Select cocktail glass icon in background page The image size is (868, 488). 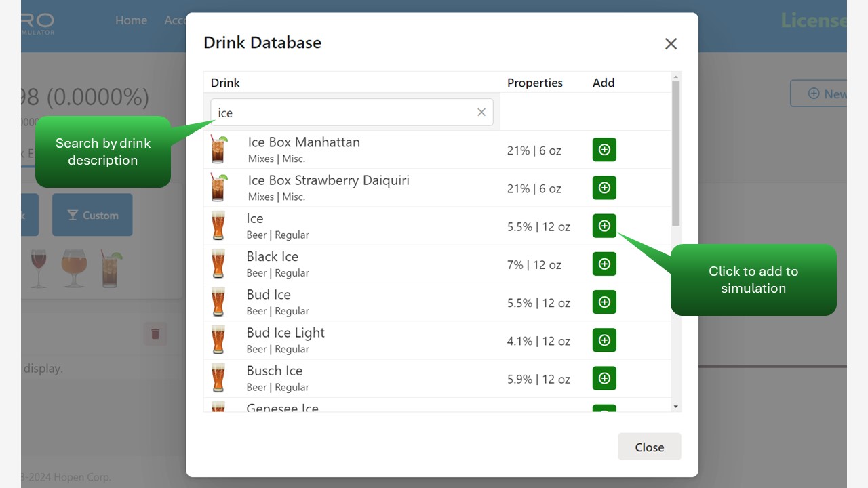(111, 268)
